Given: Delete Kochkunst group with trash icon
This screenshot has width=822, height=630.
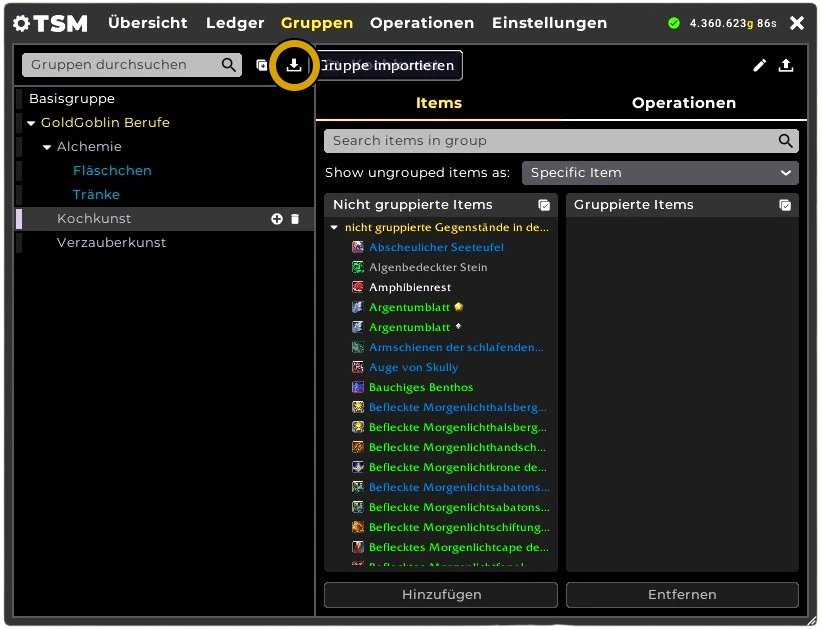Looking at the screenshot, I should 295,219.
